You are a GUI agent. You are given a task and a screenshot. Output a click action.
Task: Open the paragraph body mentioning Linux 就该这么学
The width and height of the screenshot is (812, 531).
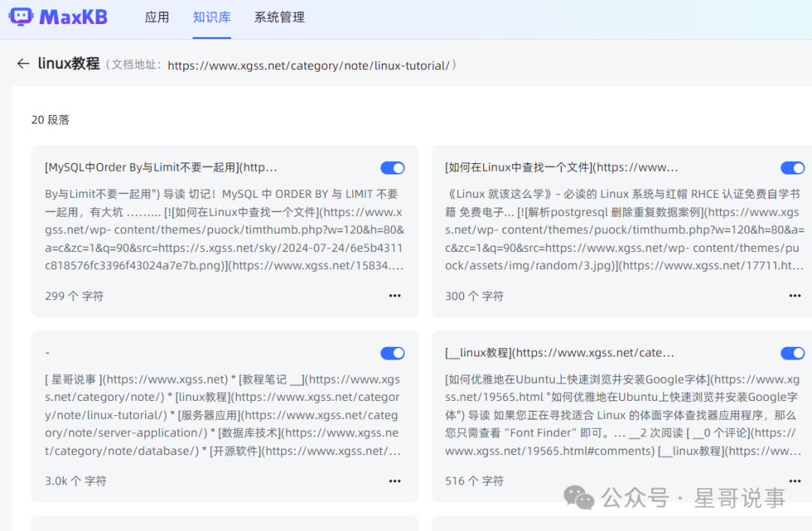[x=625, y=229]
